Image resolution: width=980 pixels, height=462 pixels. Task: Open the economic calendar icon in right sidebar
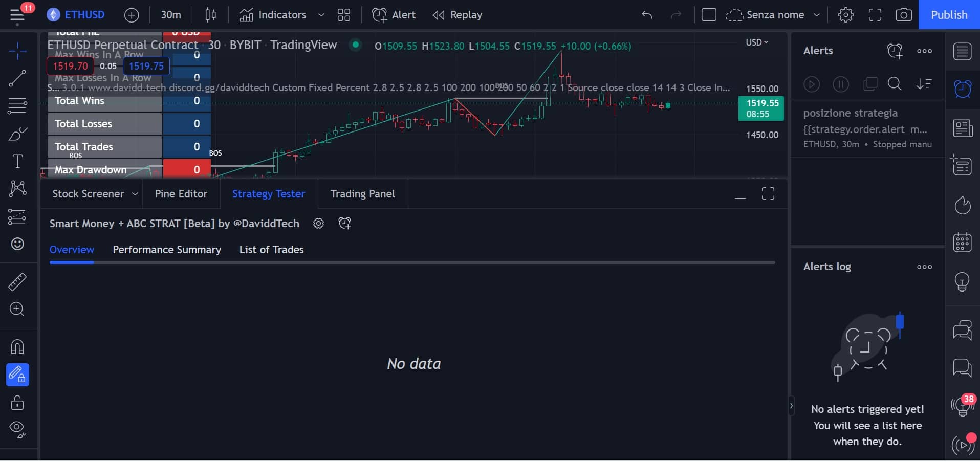tap(962, 242)
